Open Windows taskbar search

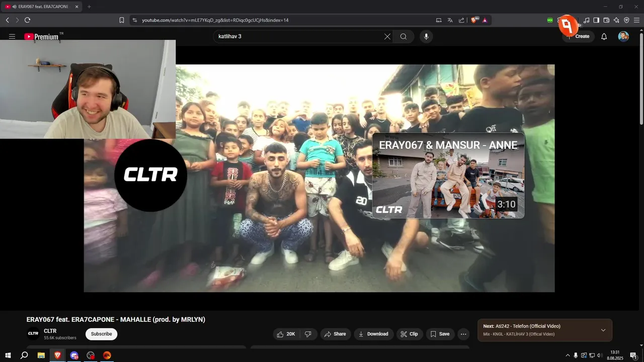point(24,355)
